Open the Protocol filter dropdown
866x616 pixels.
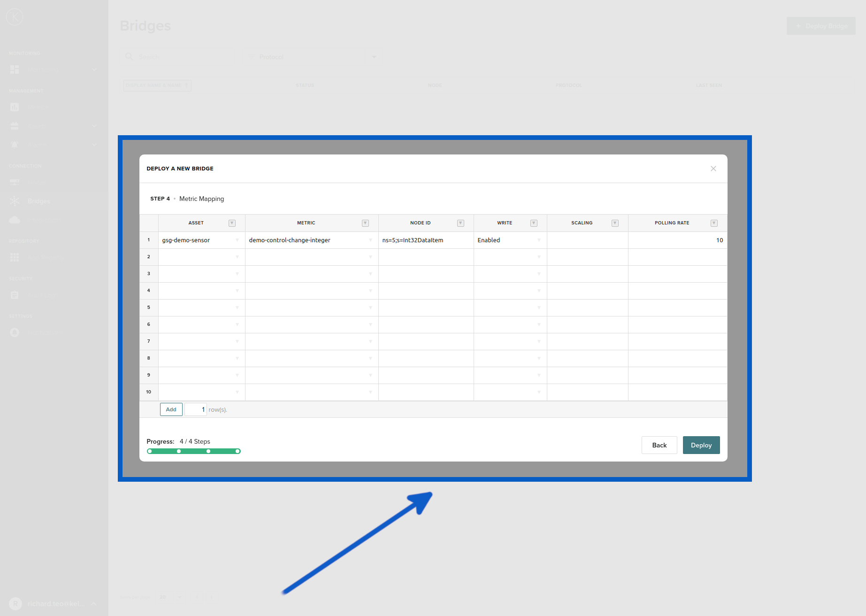374,57
